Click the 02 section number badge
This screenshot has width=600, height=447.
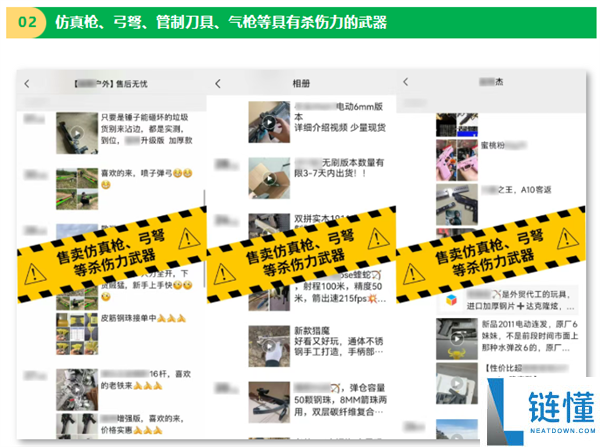click(x=28, y=22)
